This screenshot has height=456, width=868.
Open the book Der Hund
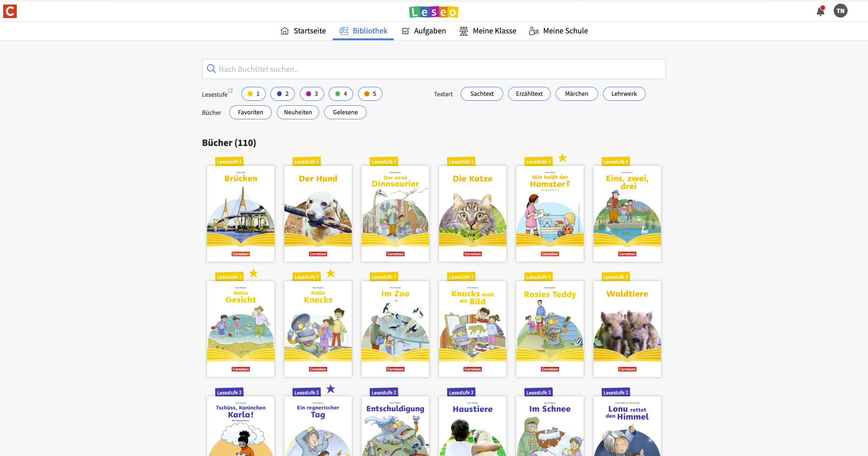pos(318,213)
